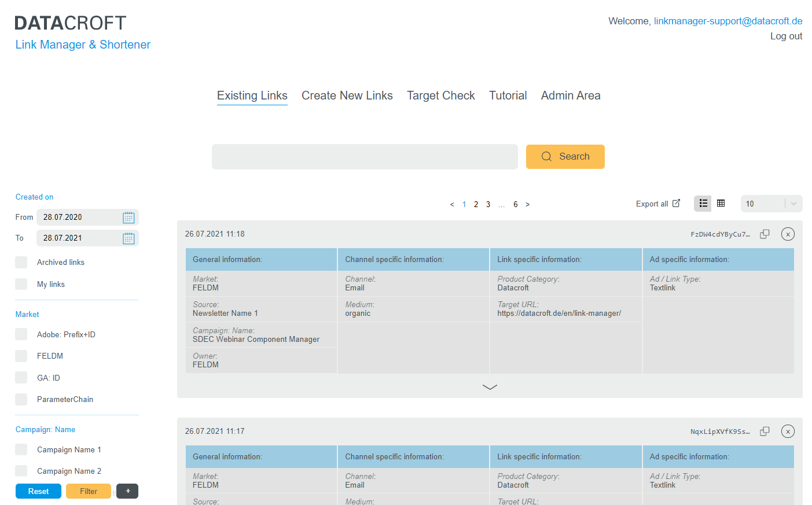Check the Campaign Name 2 filter
This screenshot has width=812, height=505.
tap(21, 471)
